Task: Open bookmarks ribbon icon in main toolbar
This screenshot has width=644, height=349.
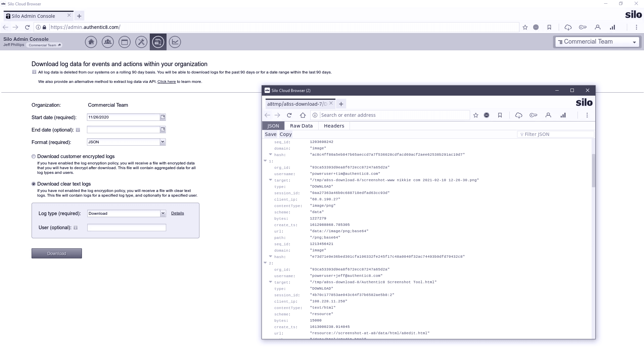Action: click(549, 27)
